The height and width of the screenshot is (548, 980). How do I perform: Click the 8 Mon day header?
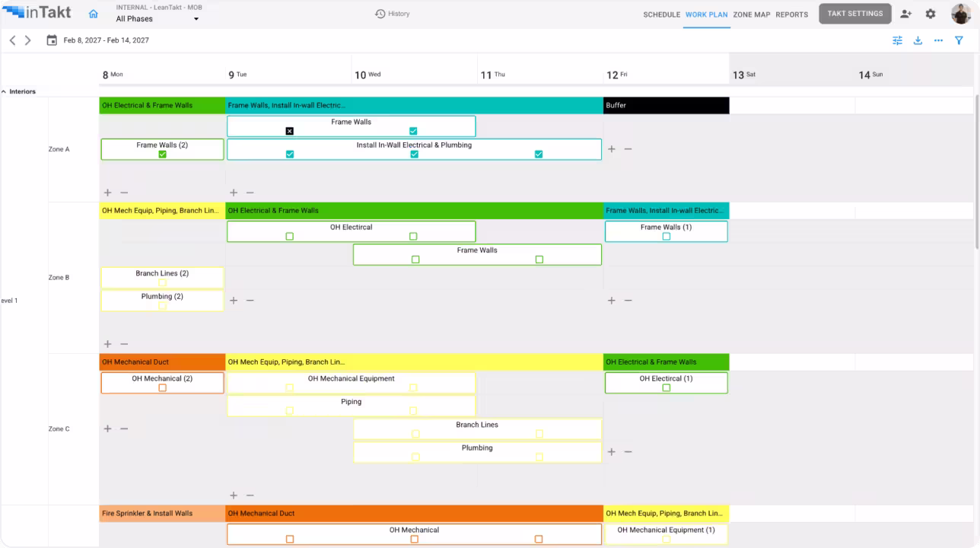pos(113,75)
